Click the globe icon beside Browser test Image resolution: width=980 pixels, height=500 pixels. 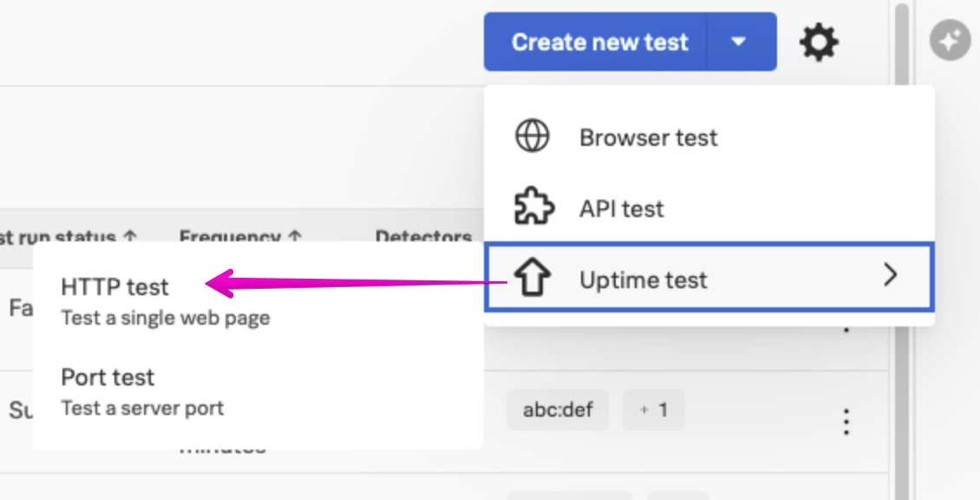pyautogui.click(x=531, y=137)
